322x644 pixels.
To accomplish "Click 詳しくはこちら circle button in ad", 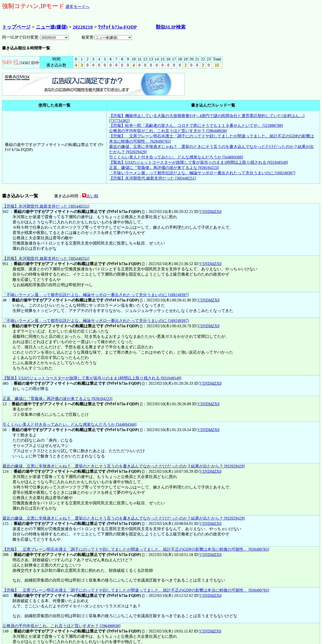I will [156, 84].
